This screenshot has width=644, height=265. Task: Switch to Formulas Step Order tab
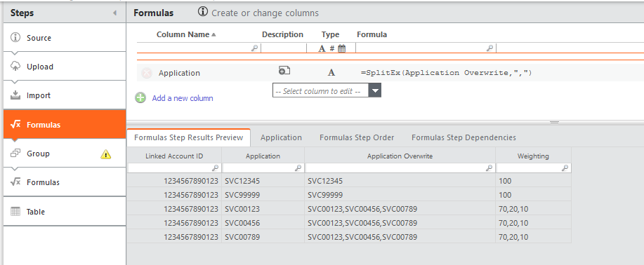point(357,137)
